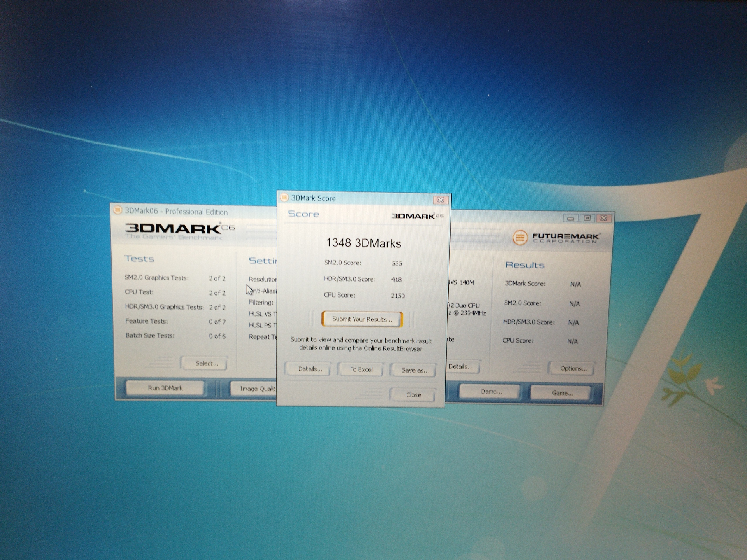This screenshot has height=560, width=747.
Task: Click HDR/SM3.0 score value '418'
Action: [396, 280]
